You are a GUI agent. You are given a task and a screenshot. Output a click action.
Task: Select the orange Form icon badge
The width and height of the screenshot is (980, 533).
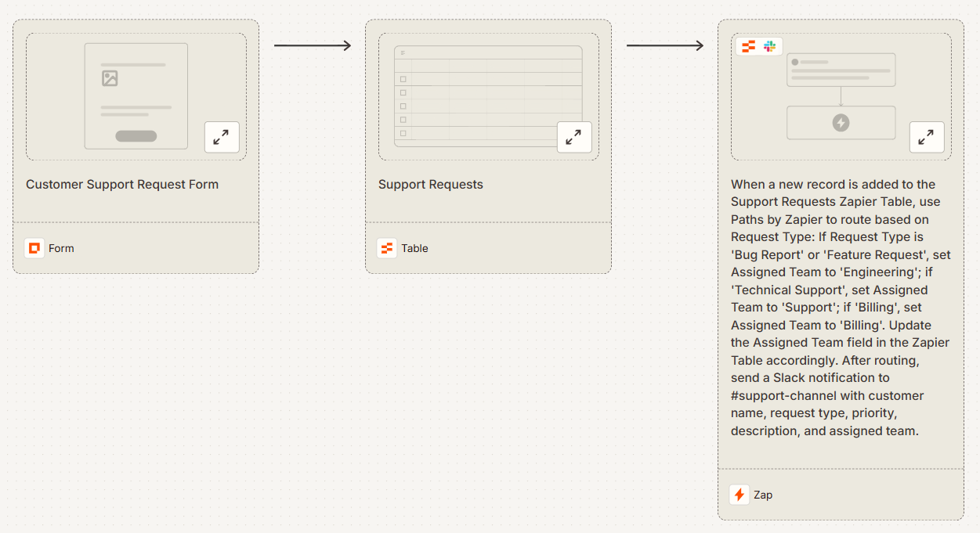[34, 247]
